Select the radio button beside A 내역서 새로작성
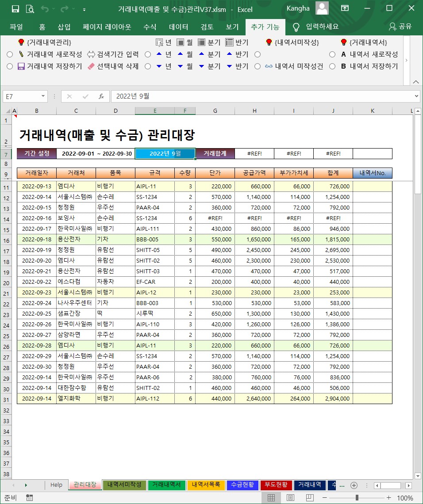Image resolution: width=423 pixels, height=504 pixels. [x=332, y=54]
